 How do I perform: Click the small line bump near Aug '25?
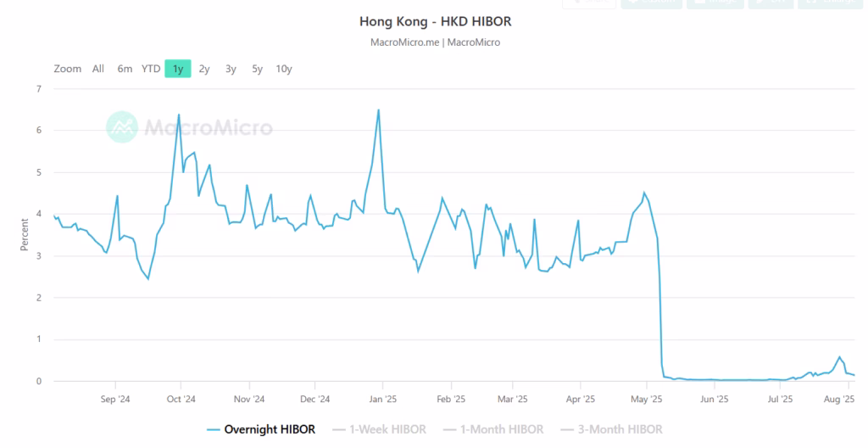(x=840, y=357)
